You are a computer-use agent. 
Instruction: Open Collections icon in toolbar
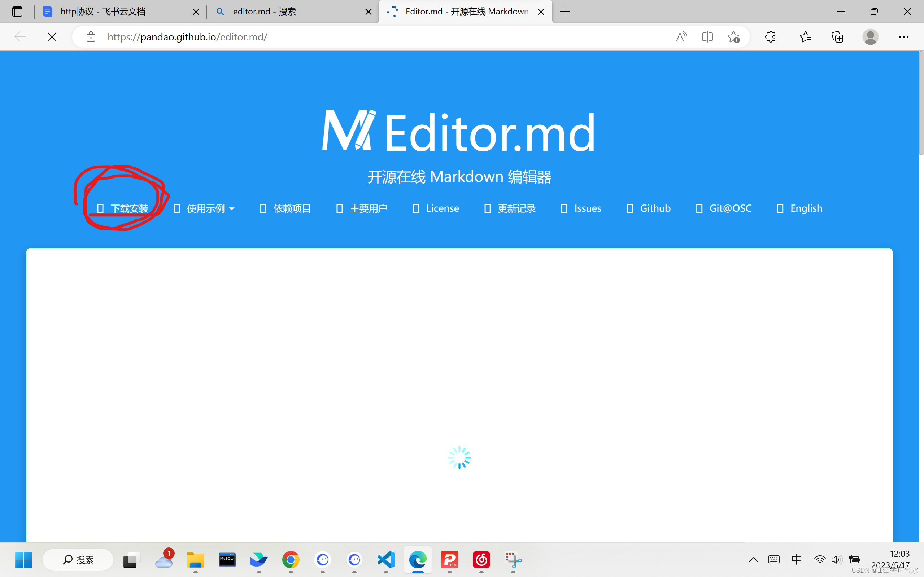pos(837,37)
